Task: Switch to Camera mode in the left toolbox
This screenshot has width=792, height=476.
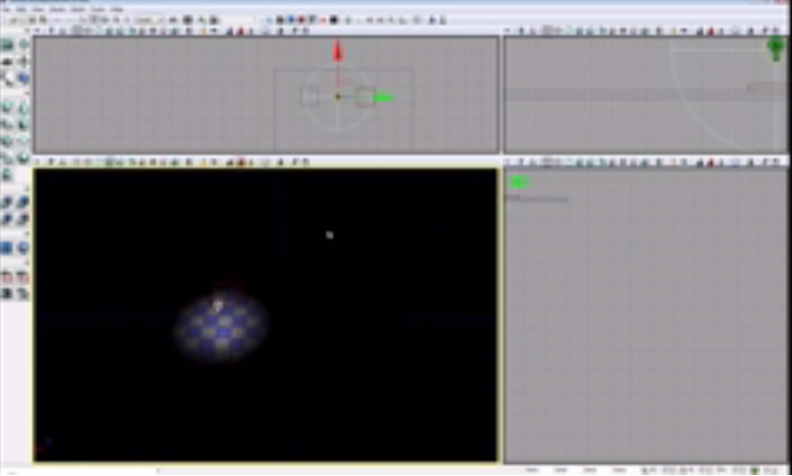Action: [x=7, y=45]
